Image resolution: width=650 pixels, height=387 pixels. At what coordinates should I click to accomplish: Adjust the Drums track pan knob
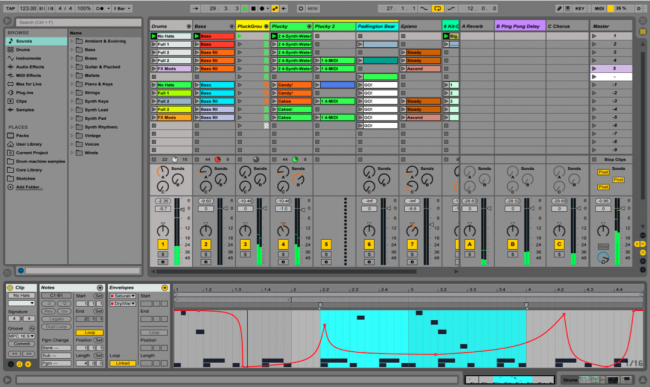click(163, 230)
